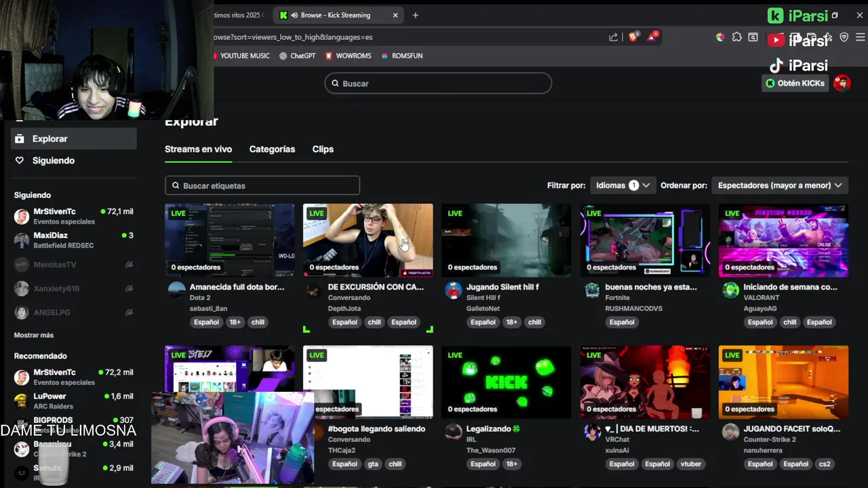Open the Fortnite category link
Screen dimensions: 868x488
point(617,298)
